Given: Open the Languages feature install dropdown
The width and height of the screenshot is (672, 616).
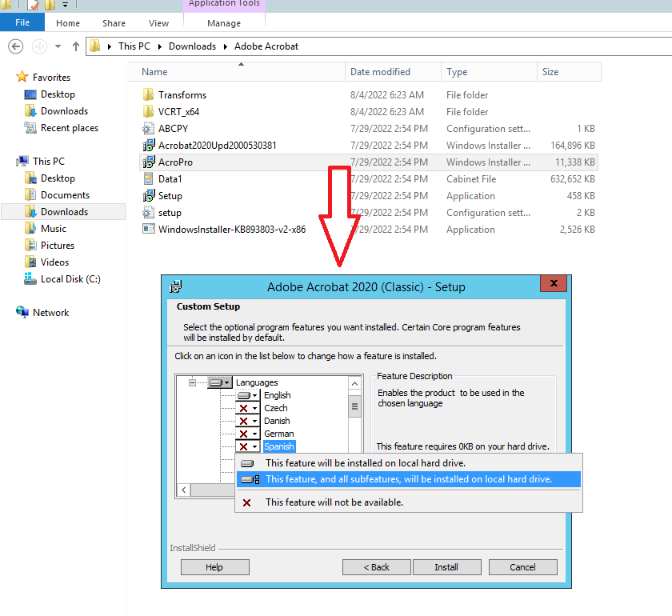Looking at the screenshot, I should pyautogui.click(x=220, y=382).
